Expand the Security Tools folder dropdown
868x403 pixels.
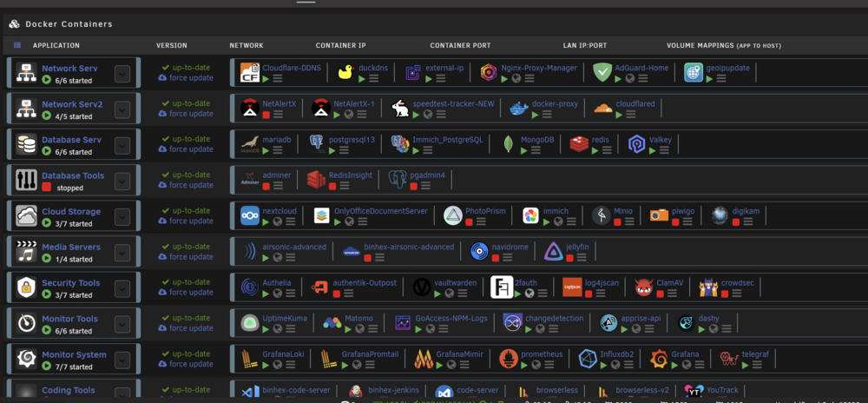pos(122,287)
